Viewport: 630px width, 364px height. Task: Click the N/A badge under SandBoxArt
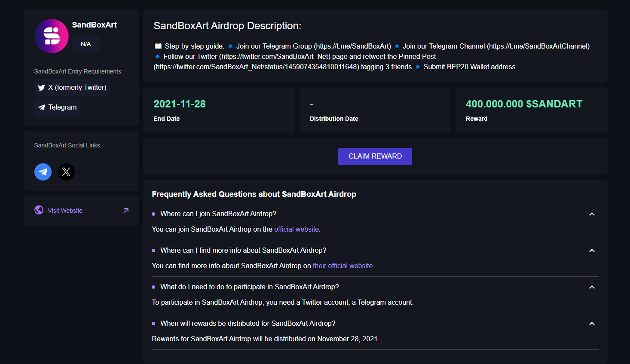[86, 44]
